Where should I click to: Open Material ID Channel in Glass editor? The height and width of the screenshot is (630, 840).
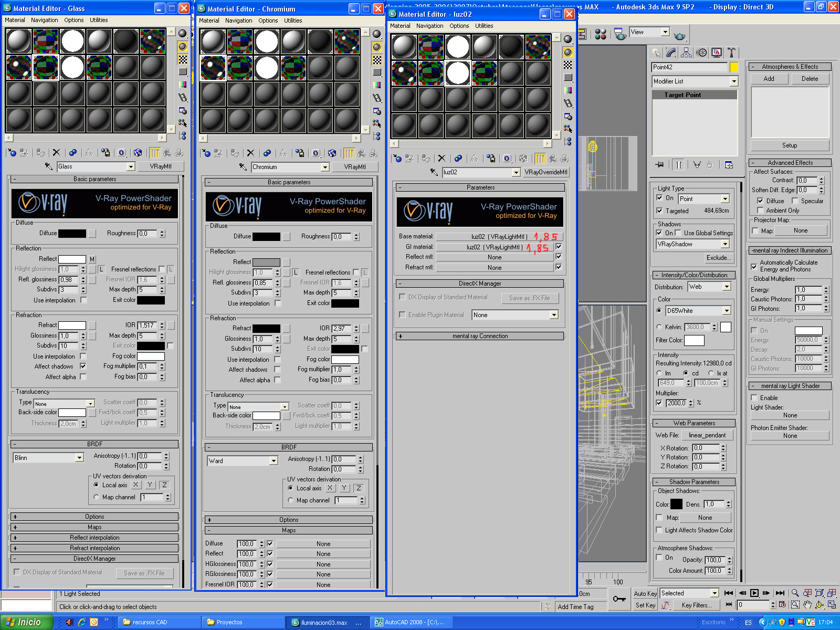coord(122,153)
